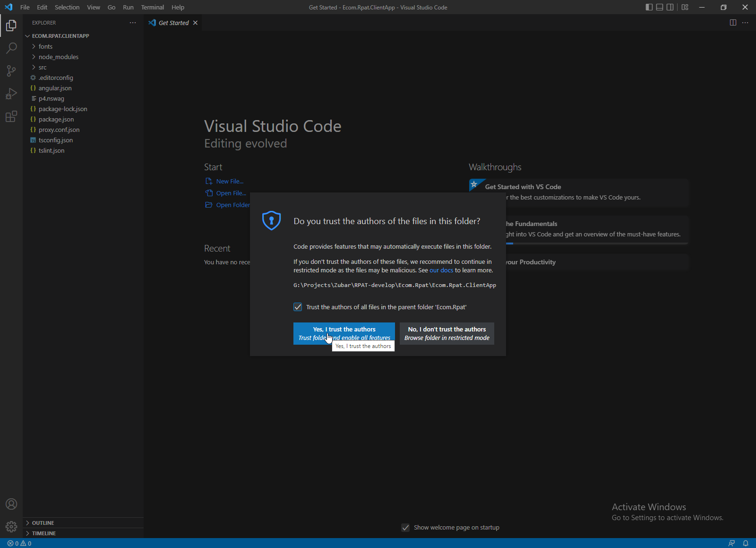
Task: Open notifications bell in status bar
Action: tap(746, 543)
